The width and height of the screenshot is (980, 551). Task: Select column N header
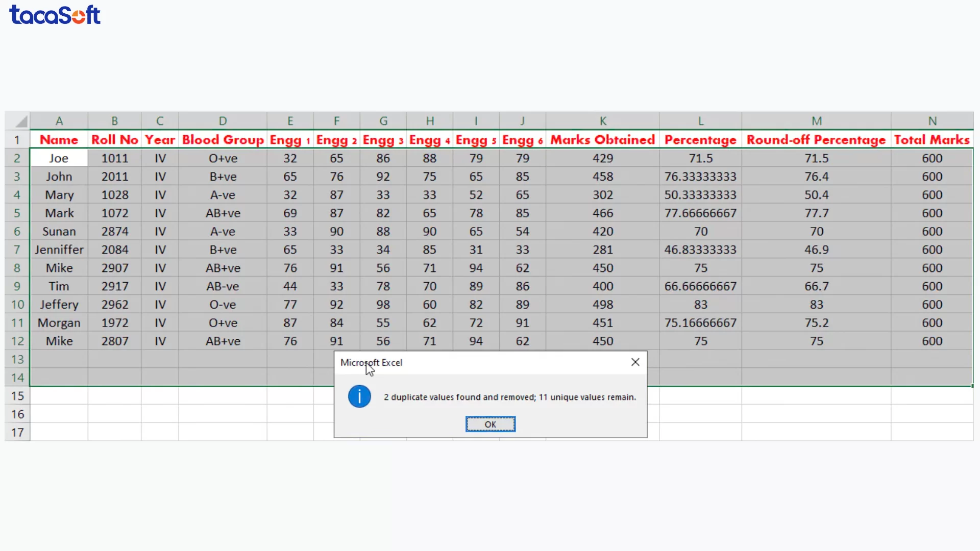click(x=932, y=121)
